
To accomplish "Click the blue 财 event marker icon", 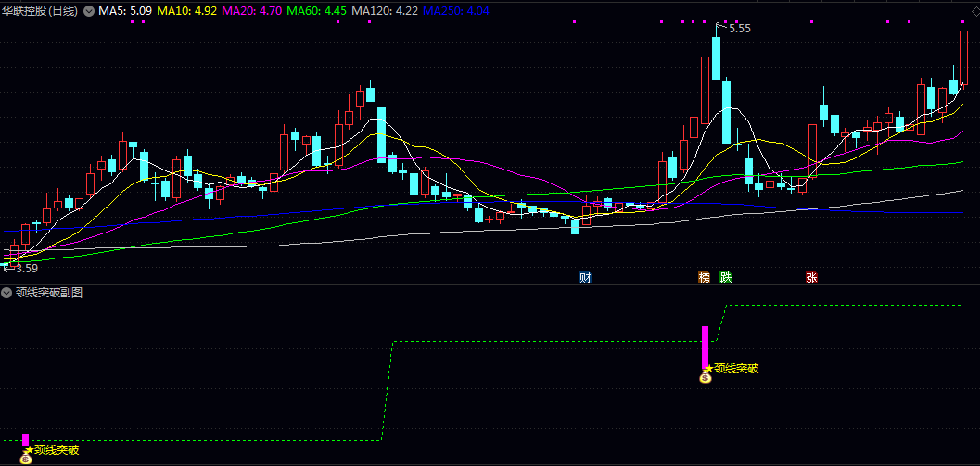I will pyautogui.click(x=585, y=277).
